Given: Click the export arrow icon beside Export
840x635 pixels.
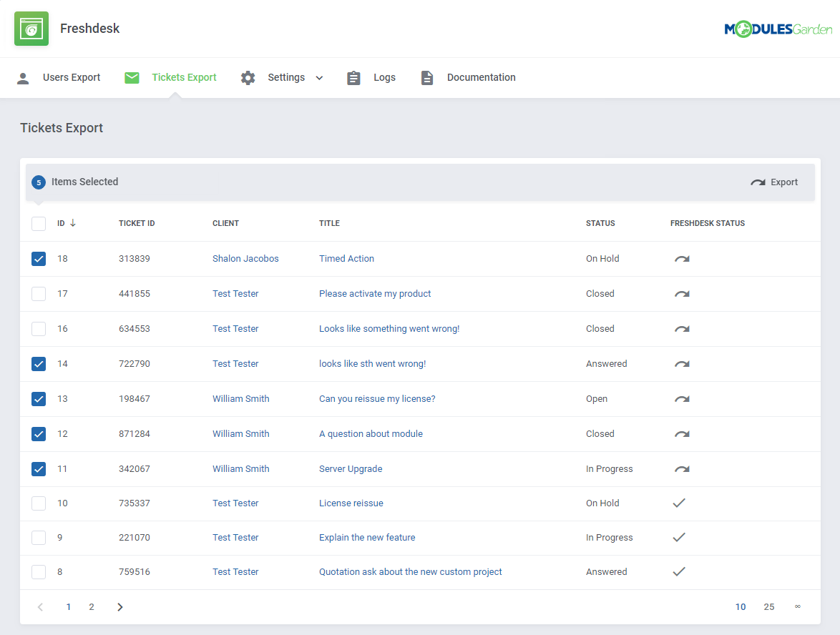Looking at the screenshot, I should [757, 182].
